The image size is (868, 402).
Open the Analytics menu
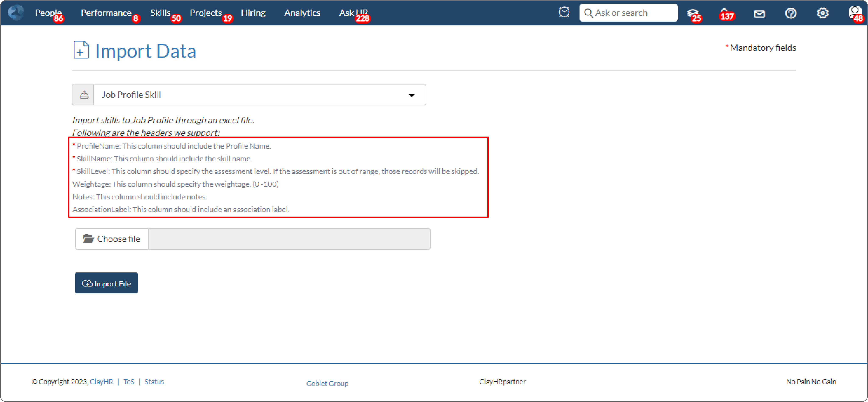[302, 13]
